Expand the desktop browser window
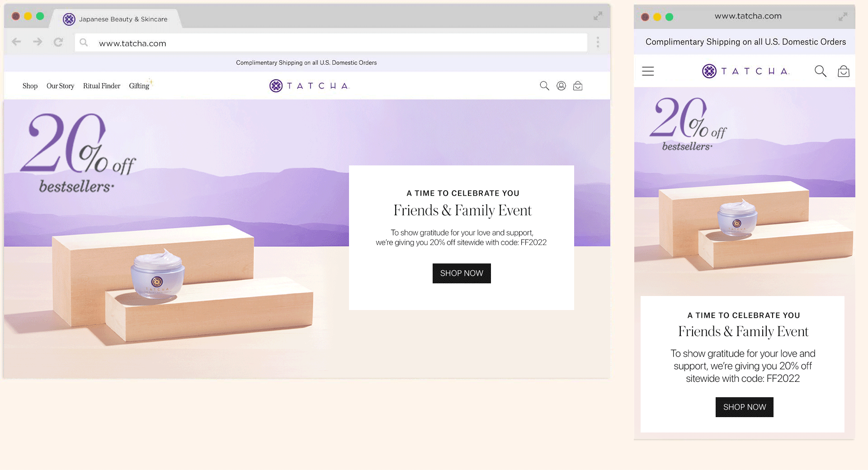Screen dimensions: 868x470 point(598,16)
